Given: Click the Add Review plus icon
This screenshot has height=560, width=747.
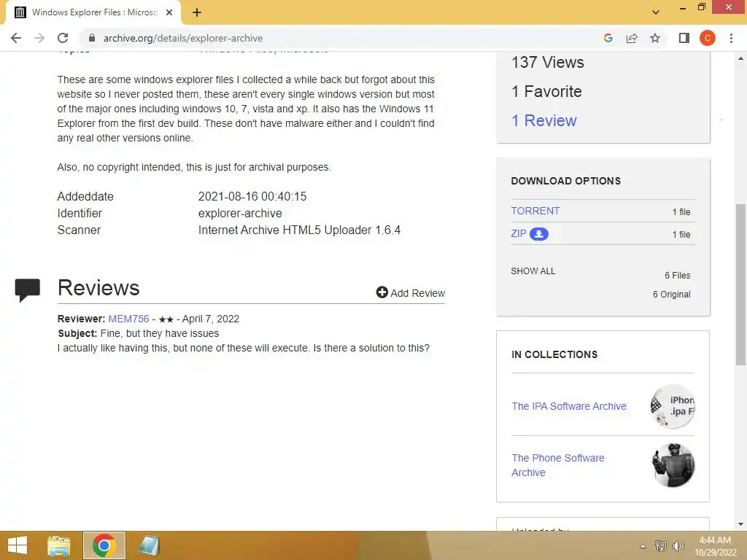Looking at the screenshot, I should point(382,292).
